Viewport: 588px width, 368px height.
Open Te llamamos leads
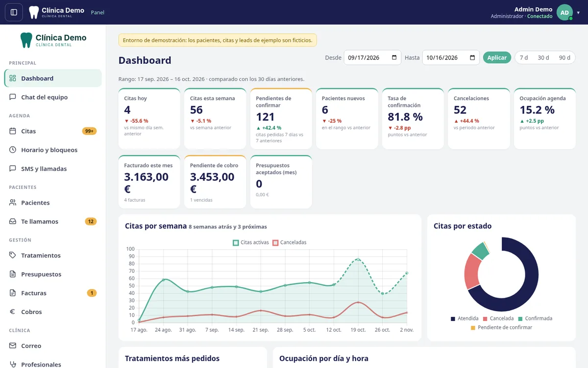(53, 221)
